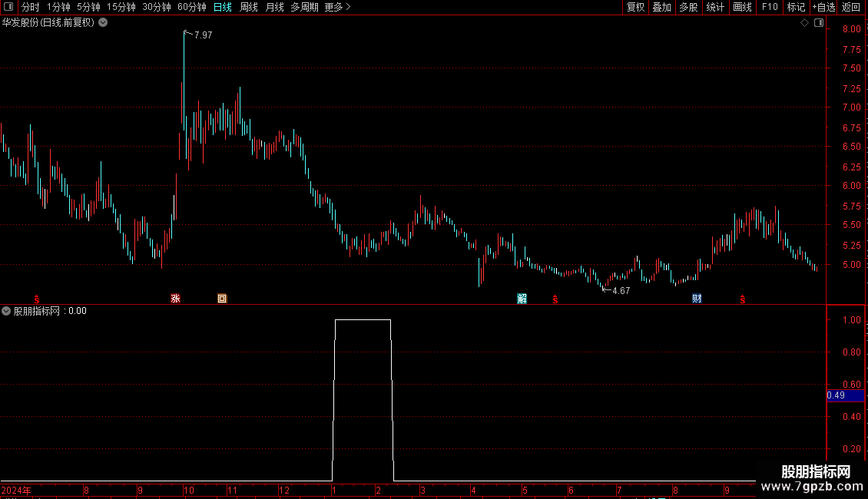
Task: Click the S marker near August 2024
Action: (37, 299)
